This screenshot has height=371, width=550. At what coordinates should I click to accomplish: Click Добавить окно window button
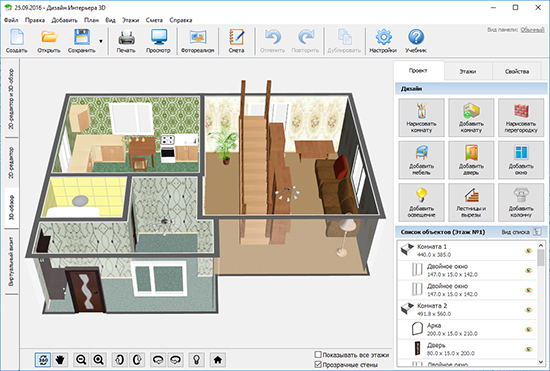pos(521,160)
